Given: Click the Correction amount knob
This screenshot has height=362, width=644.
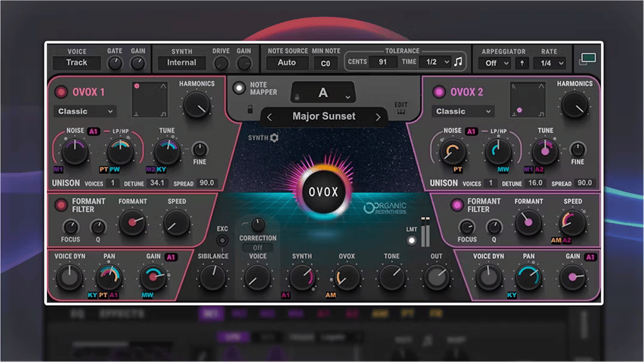Looking at the screenshot, I should tap(257, 225).
